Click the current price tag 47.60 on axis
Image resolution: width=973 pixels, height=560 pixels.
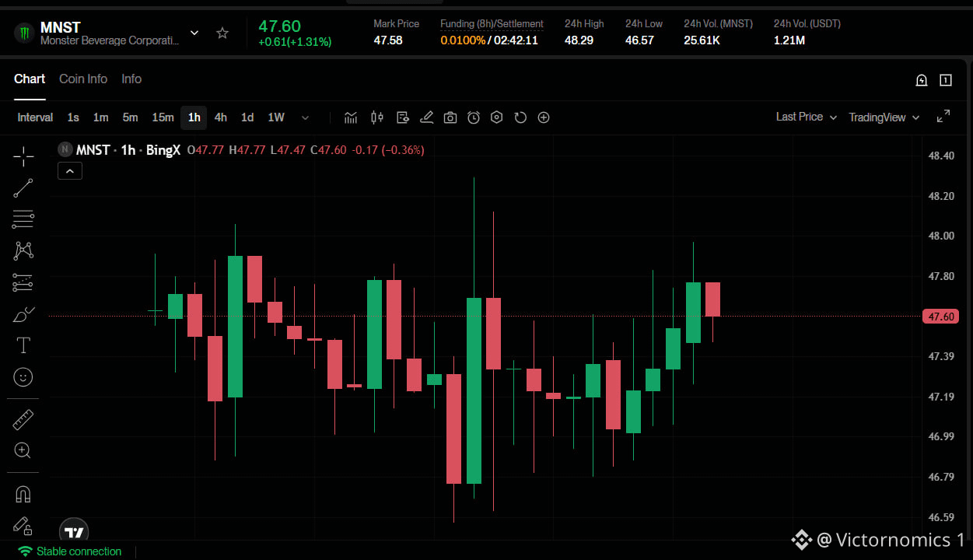coord(940,317)
